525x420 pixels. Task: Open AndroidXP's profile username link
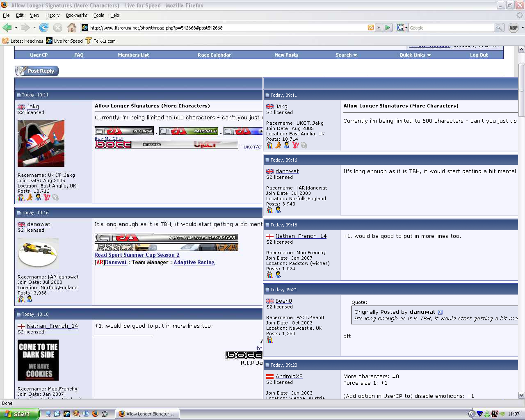point(289,377)
